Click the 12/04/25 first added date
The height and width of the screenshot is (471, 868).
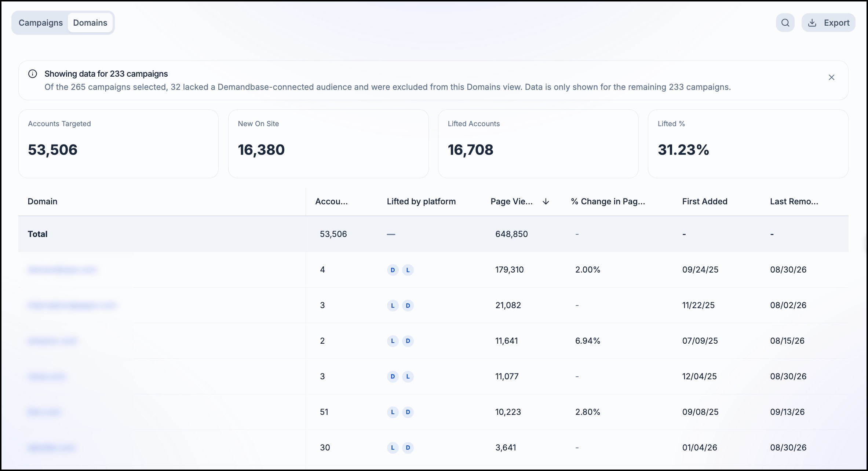pyautogui.click(x=700, y=376)
